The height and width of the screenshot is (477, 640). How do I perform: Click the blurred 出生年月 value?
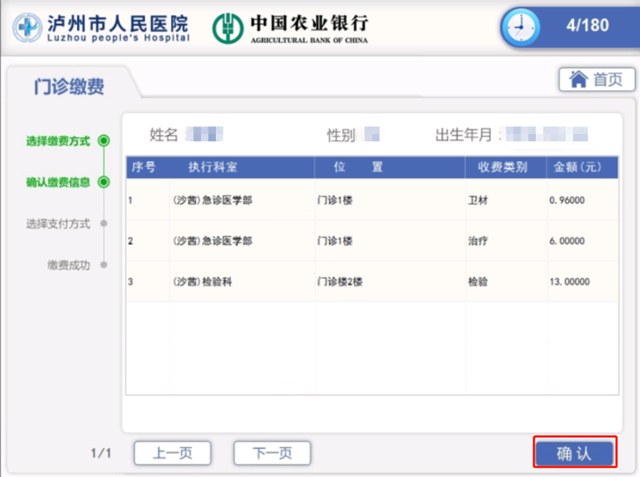click(545, 133)
